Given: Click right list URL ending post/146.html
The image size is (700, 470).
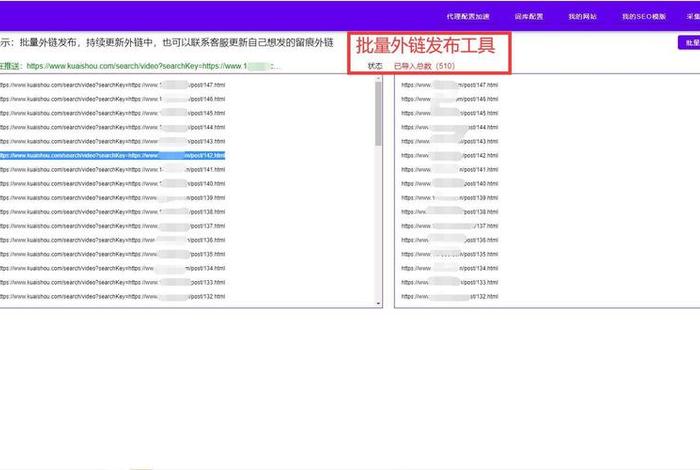Looking at the screenshot, I should pos(450,99).
